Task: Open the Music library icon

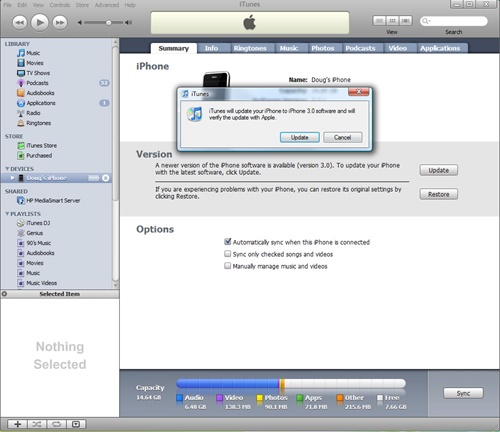Action: tap(21, 53)
